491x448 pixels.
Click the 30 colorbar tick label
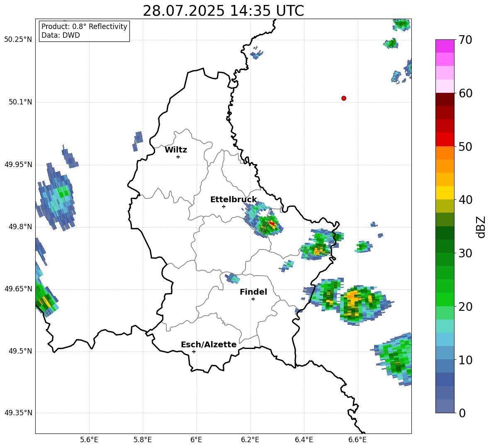(x=465, y=253)
